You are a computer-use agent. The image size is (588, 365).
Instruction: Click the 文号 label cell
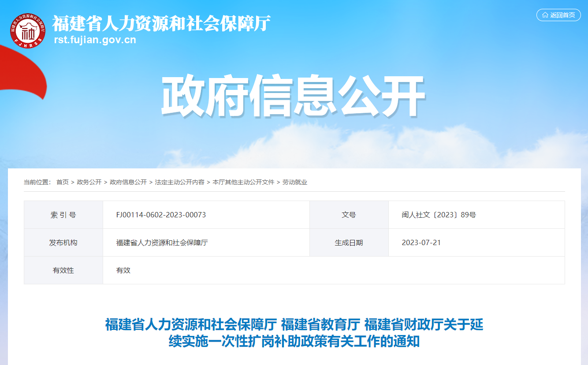coord(349,215)
